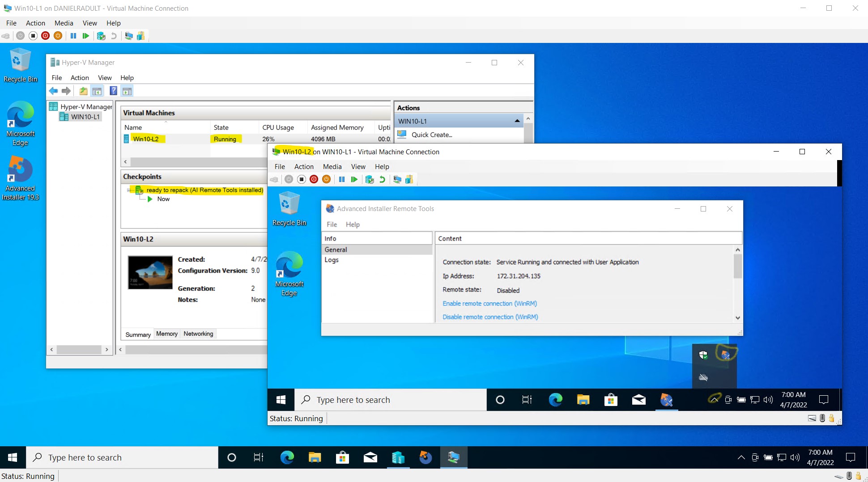Click Revert in the Win10-L2 connection toolbar
The image size is (868, 482).
(382, 179)
